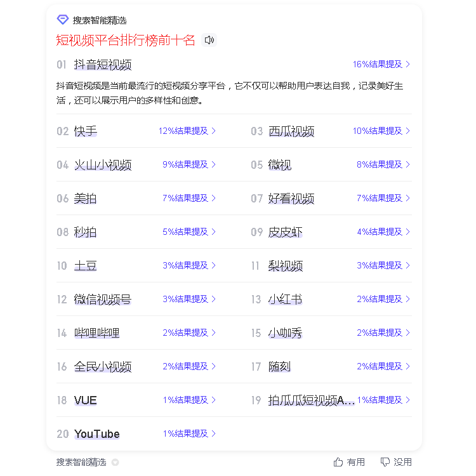Image resolution: width=476 pixels, height=476 pixels.
Task: Open the dropdown icon next to bottom 搜索智能精选
Action: [x=115, y=462]
